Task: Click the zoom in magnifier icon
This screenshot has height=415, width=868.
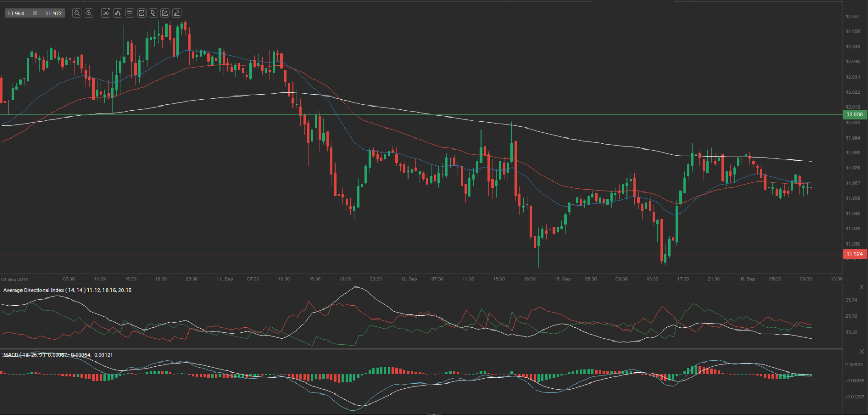Action: 89,13
